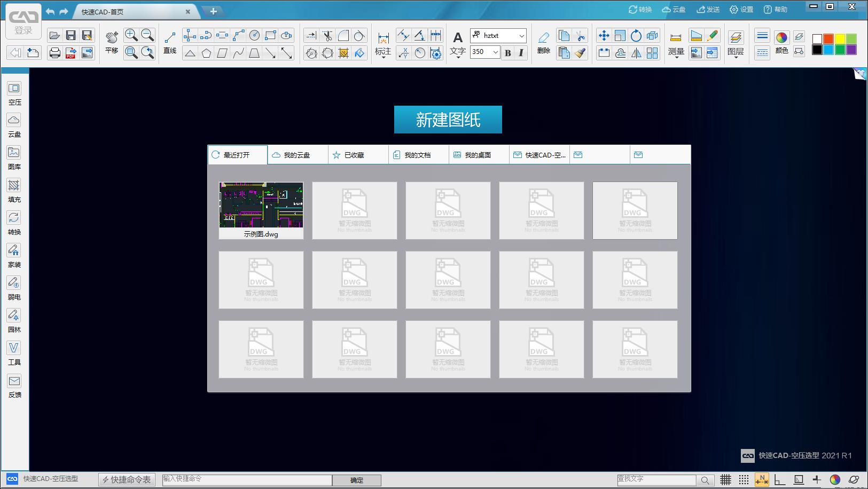
Task: Expand the text size 350 dropdown
Action: 495,52
